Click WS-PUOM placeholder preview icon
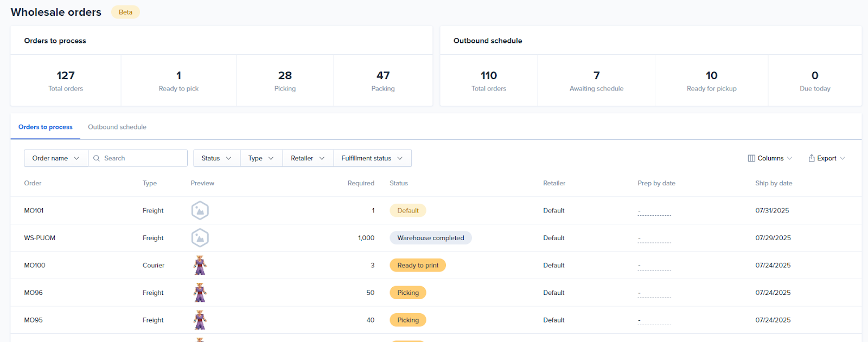Viewport: 868px width, 342px height. pyautogui.click(x=200, y=238)
